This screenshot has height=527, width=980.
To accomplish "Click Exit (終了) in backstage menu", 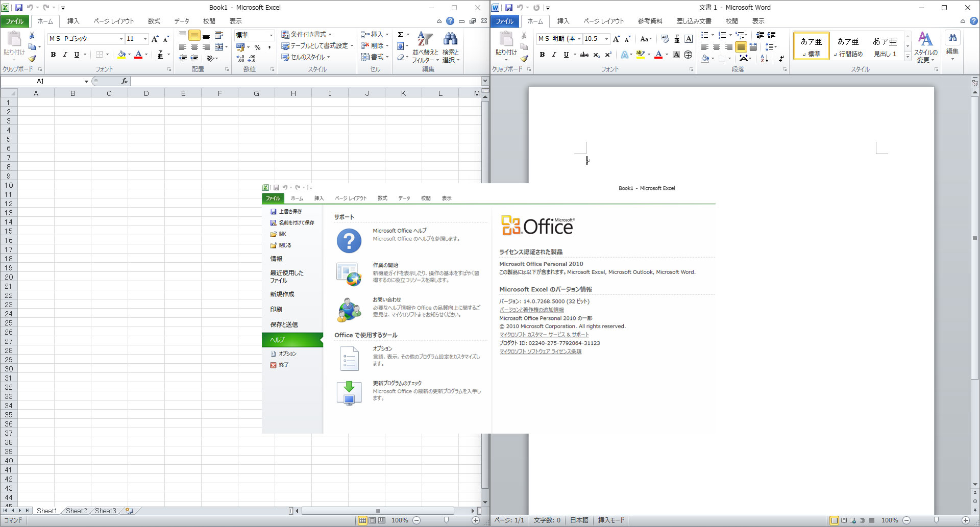I will click(x=280, y=365).
